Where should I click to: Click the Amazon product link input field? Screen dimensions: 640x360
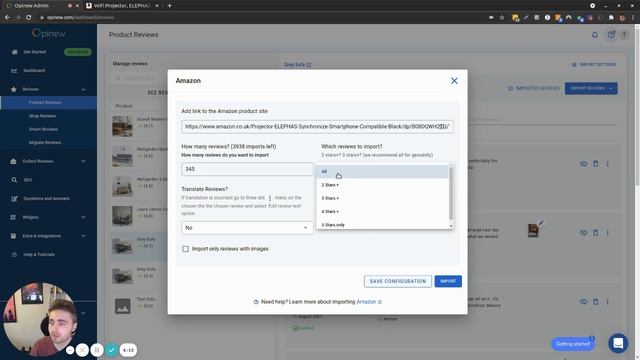(x=317, y=127)
